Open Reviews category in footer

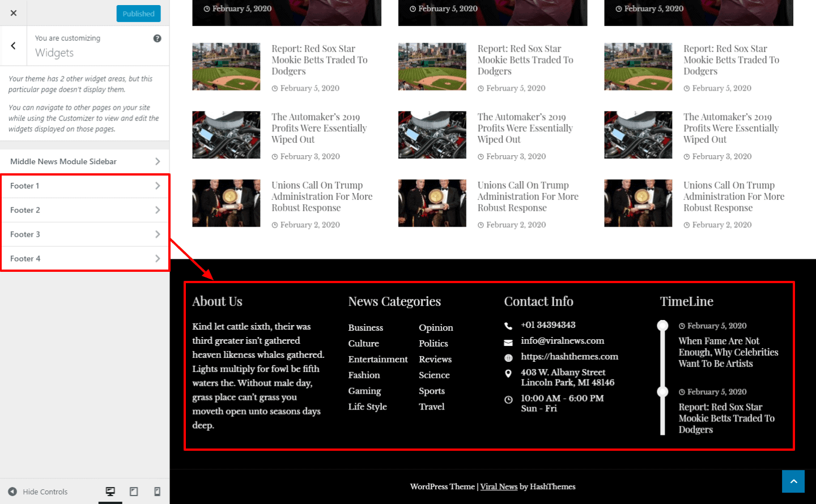pos(435,360)
